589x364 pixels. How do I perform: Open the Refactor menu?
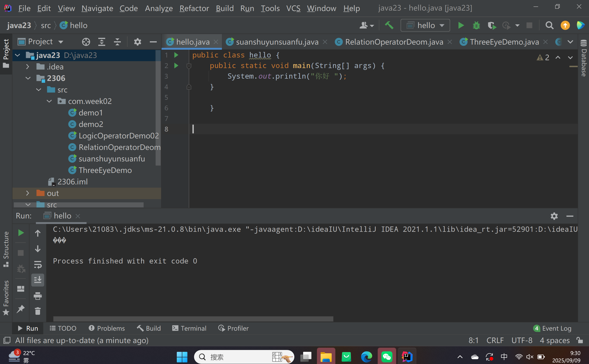[x=194, y=9]
